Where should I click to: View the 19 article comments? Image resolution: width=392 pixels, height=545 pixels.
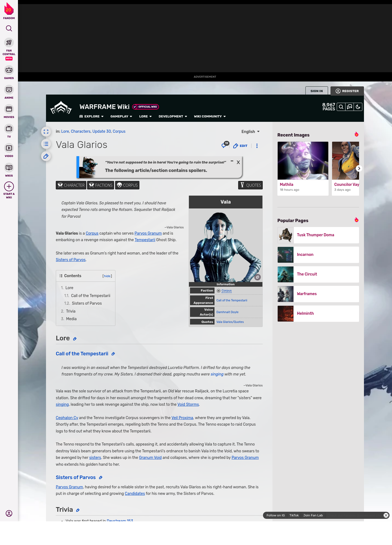coord(225,145)
